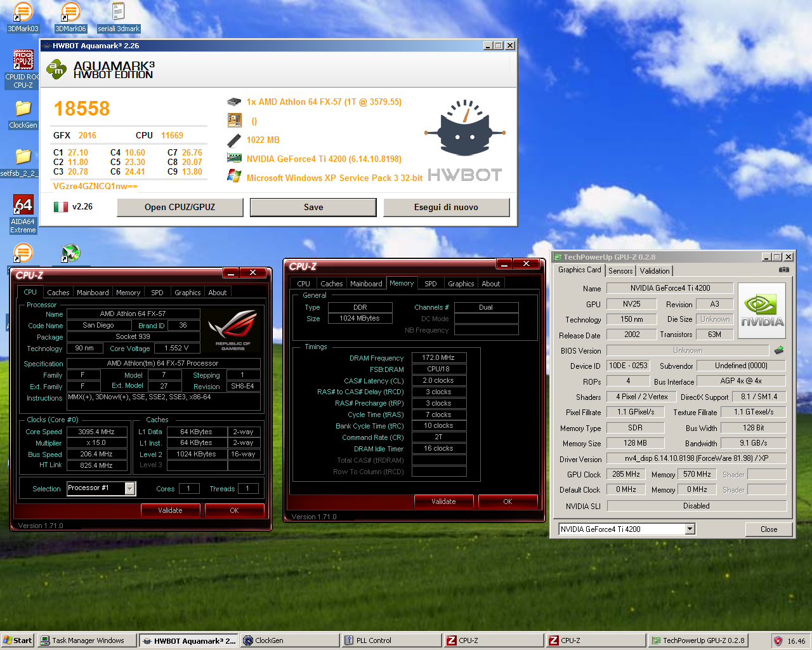The image size is (812, 650).
Task: Switch to Mainboard tab in CPU-Z processor window
Action: [93, 293]
